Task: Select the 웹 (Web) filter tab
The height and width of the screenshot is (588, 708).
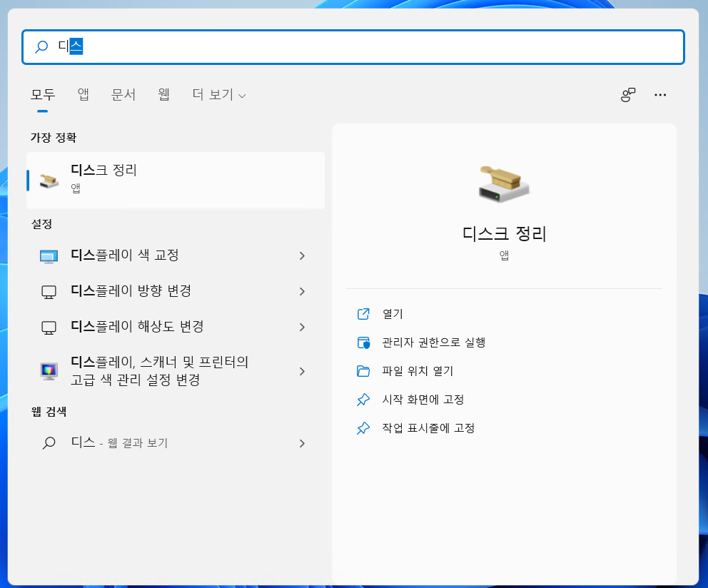Action: (163, 94)
